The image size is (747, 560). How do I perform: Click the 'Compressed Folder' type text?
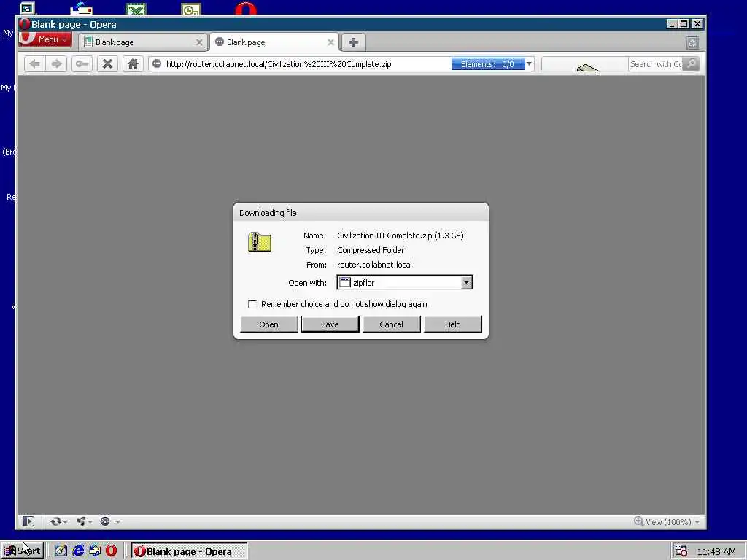pyautogui.click(x=371, y=250)
